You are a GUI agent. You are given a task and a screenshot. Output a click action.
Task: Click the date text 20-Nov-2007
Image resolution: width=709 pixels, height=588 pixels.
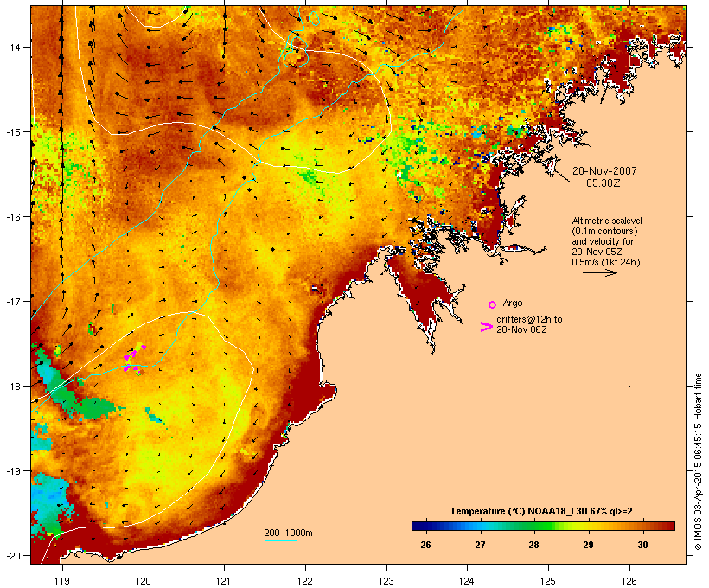pos(604,171)
